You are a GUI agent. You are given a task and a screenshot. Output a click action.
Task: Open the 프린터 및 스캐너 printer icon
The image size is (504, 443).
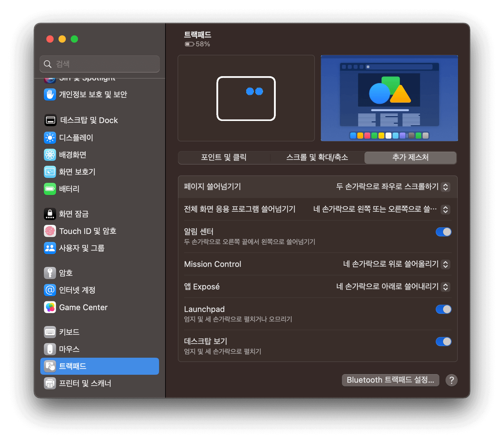coord(50,383)
